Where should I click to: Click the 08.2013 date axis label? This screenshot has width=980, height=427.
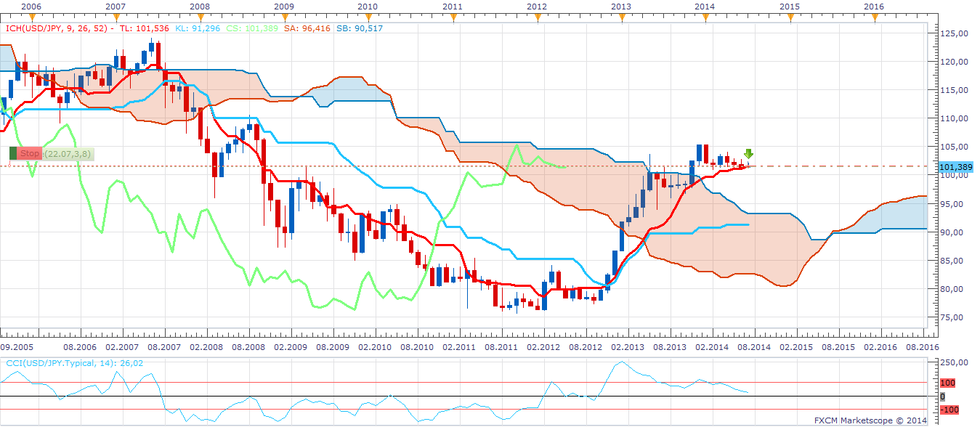[668, 348]
